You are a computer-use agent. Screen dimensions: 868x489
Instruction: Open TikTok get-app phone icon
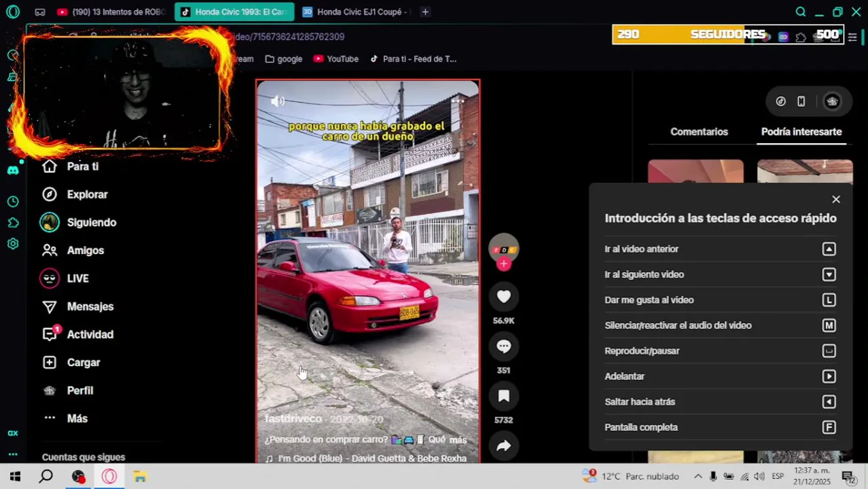tap(801, 101)
